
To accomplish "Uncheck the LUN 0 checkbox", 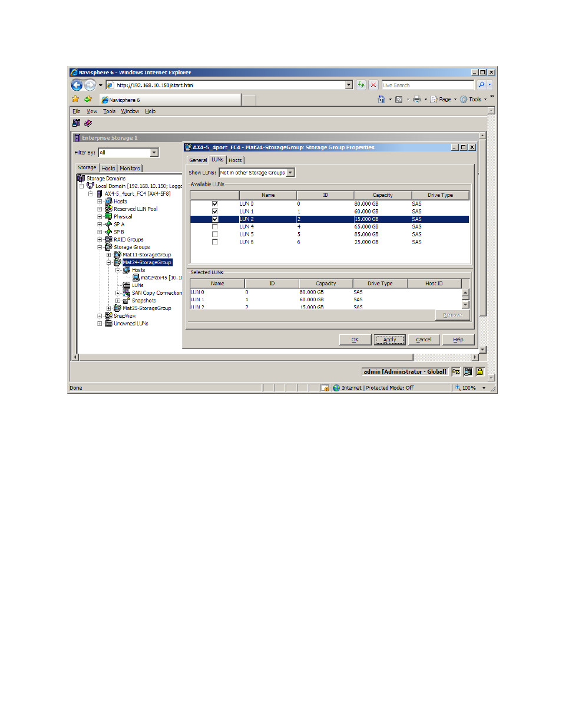I will (x=215, y=204).
